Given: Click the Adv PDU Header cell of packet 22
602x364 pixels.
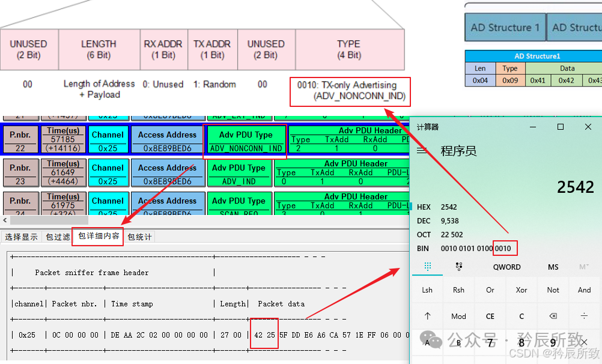Looking at the screenshot, I should [x=350, y=140].
